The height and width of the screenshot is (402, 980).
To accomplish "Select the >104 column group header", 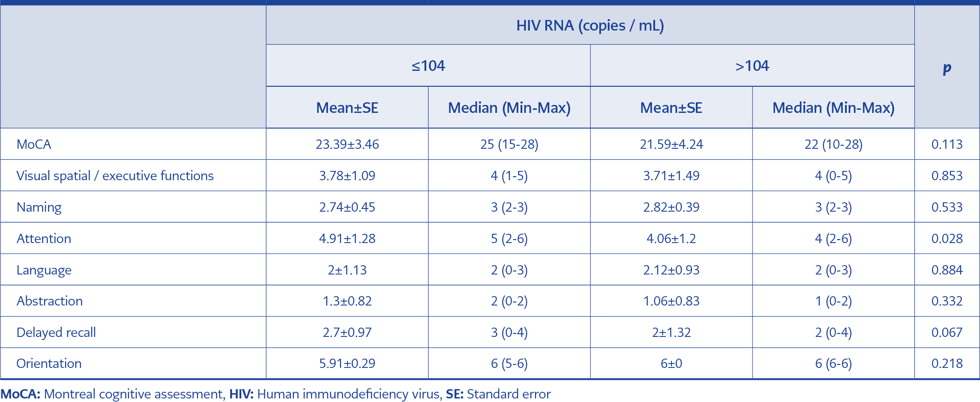I will [x=752, y=66].
